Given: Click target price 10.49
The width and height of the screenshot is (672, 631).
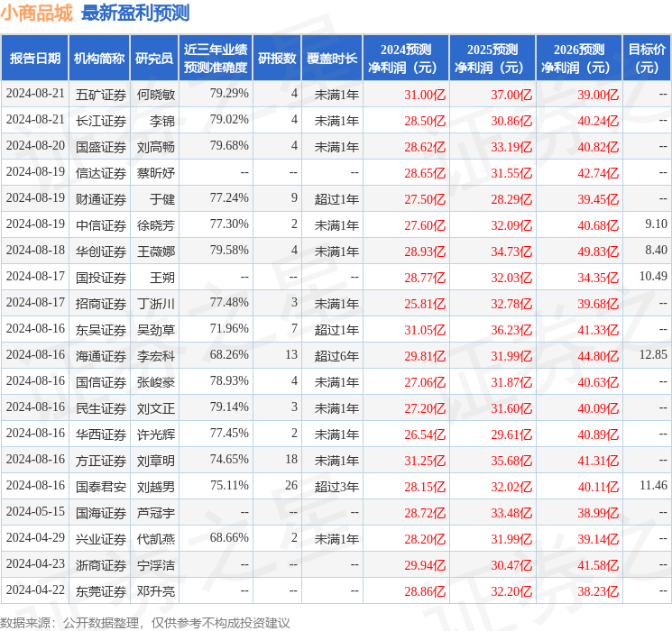Looking at the screenshot, I should (653, 277).
